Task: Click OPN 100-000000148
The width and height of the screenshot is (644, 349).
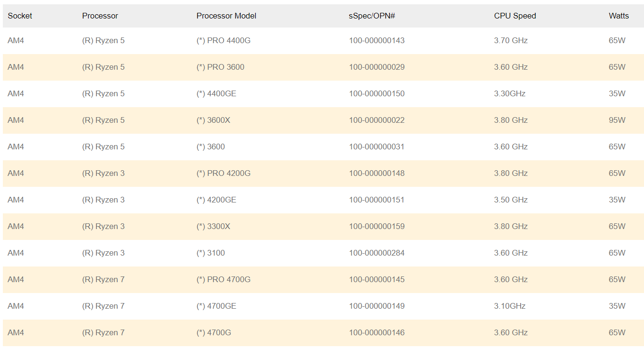Action: 377,174
